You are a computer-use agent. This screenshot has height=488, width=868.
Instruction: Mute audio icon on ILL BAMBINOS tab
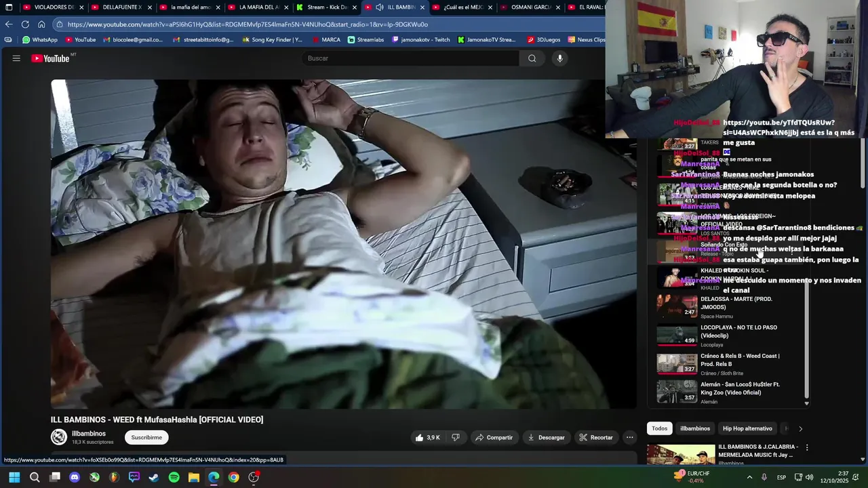click(x=380, y=7)
